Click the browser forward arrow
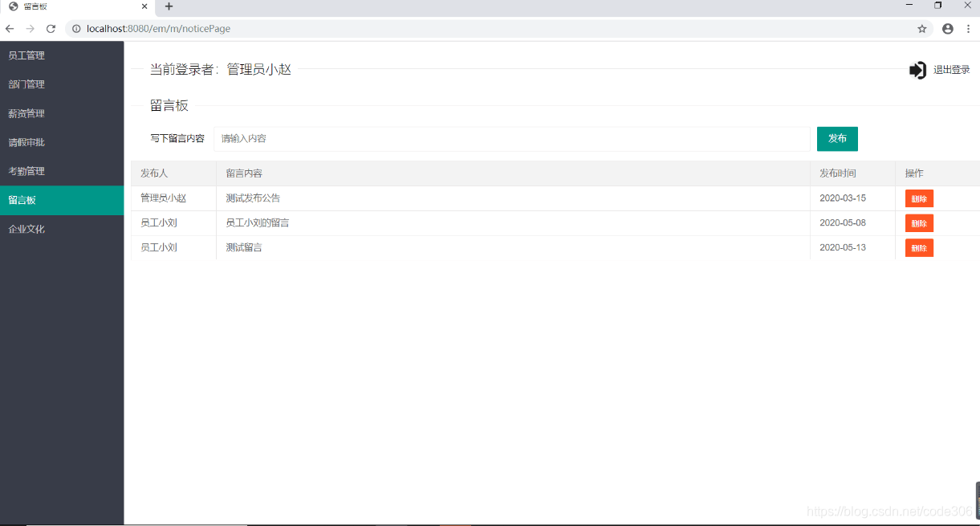This screenshot has height=526, width=980. point(30,28)
